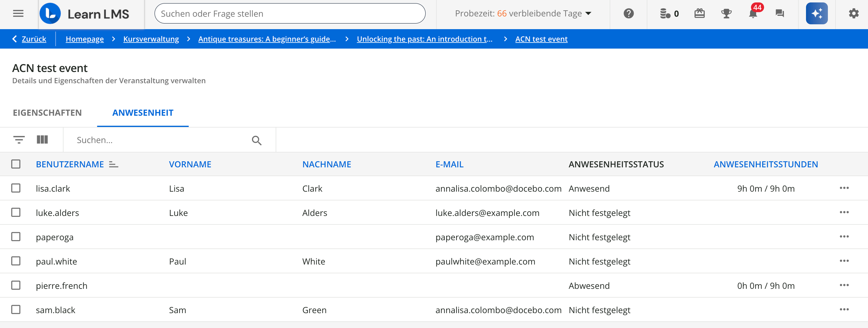
Task: Click the help question mark icon
Action: 629,13
